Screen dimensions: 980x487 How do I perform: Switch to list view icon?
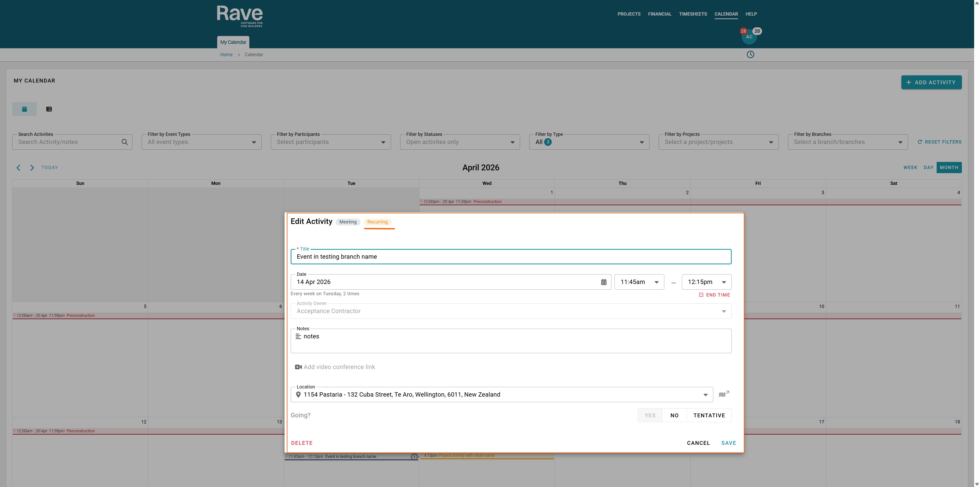49,109
